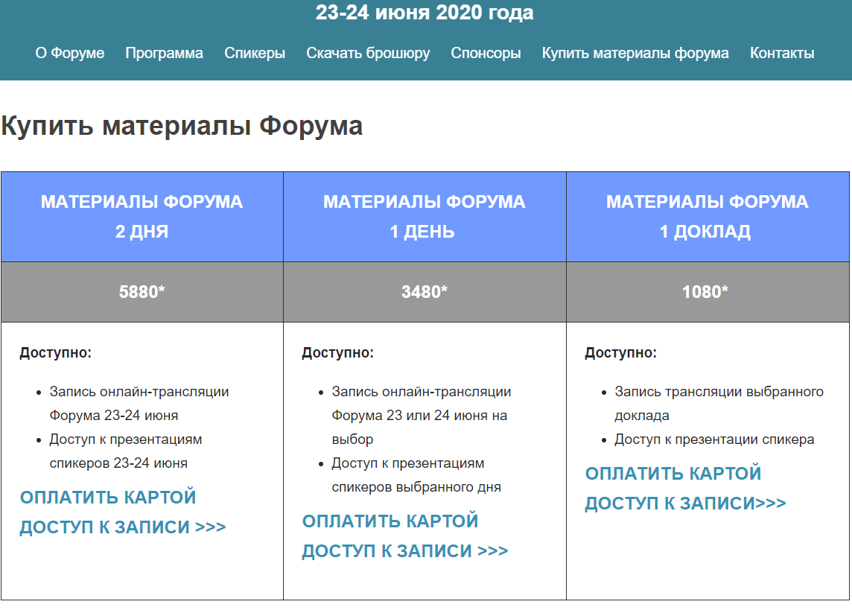Viewport: 852px width, 616px height.
Task: Click the МАТЕРИАЛЫ ФОРУМА 2 ДНЯ header
Action: coord(142,217)
